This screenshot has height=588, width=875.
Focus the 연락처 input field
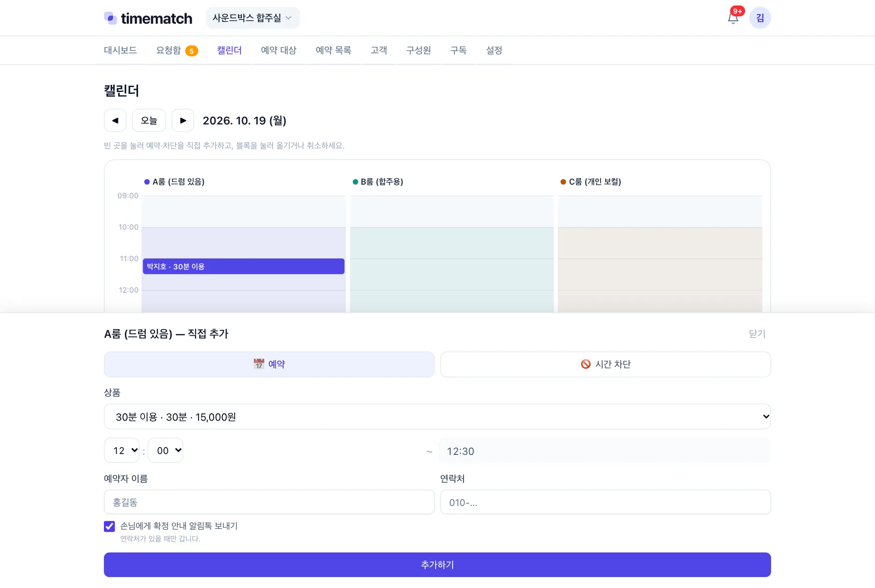605,502
